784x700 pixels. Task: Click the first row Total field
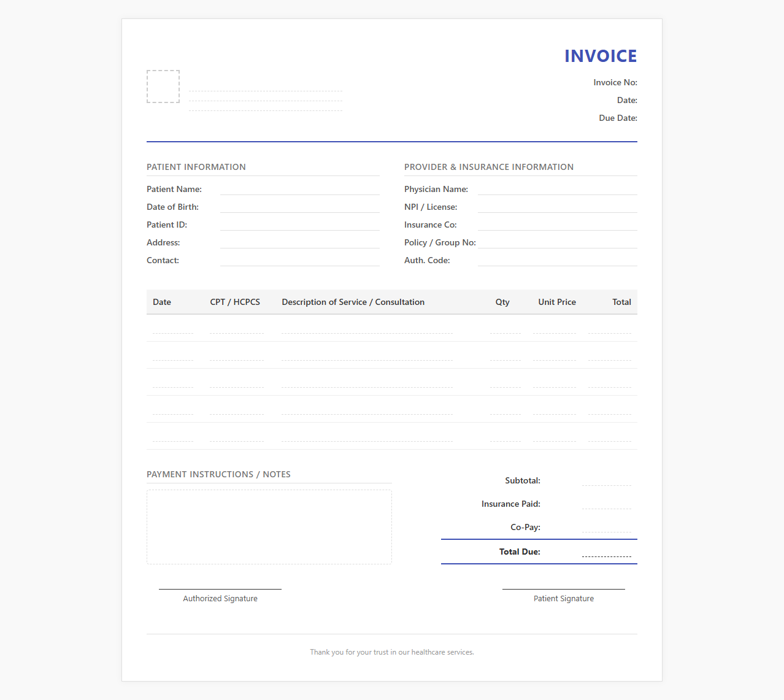point(610,328)
